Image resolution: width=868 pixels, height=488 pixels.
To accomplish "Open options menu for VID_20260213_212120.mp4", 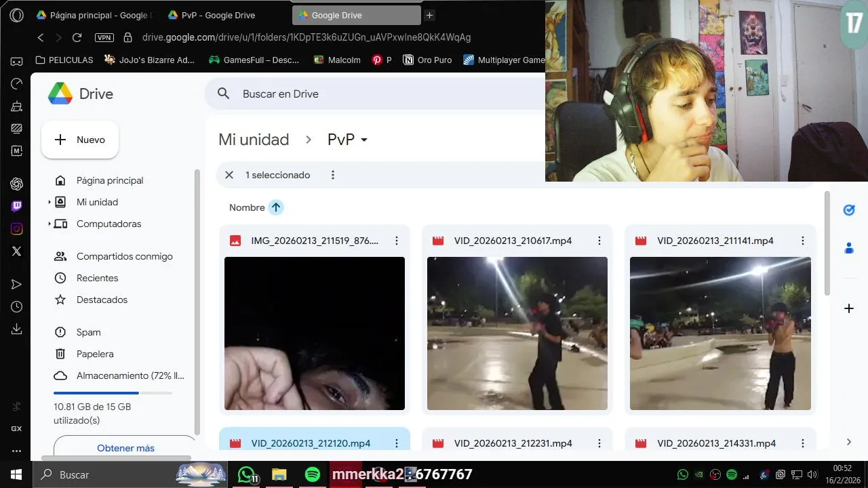I will (397, 443).
